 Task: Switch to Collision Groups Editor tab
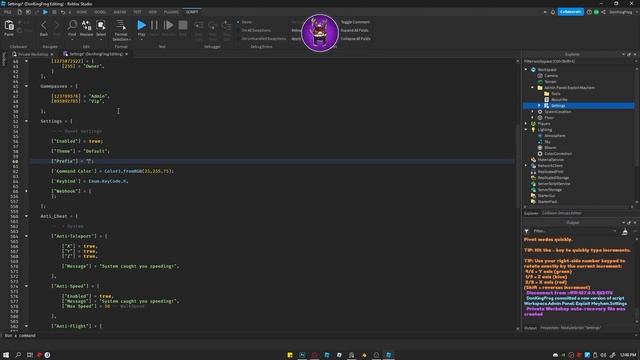[x=561, y=213]
